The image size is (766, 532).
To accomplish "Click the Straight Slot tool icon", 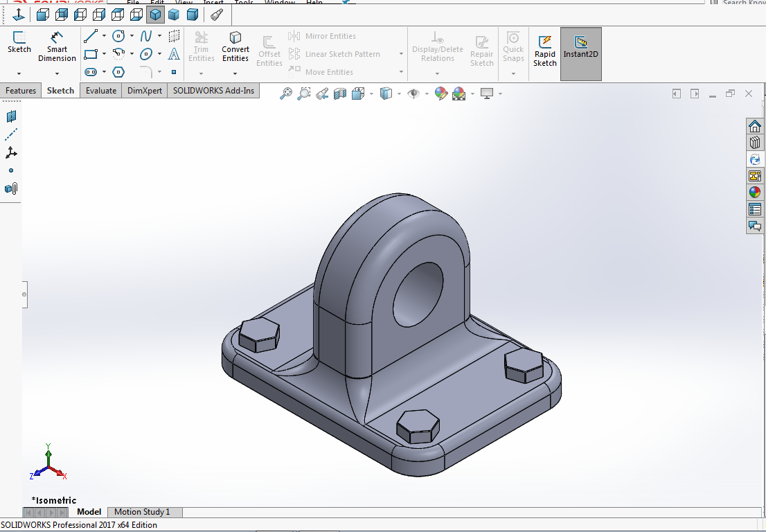I will [x=91, y=72].
